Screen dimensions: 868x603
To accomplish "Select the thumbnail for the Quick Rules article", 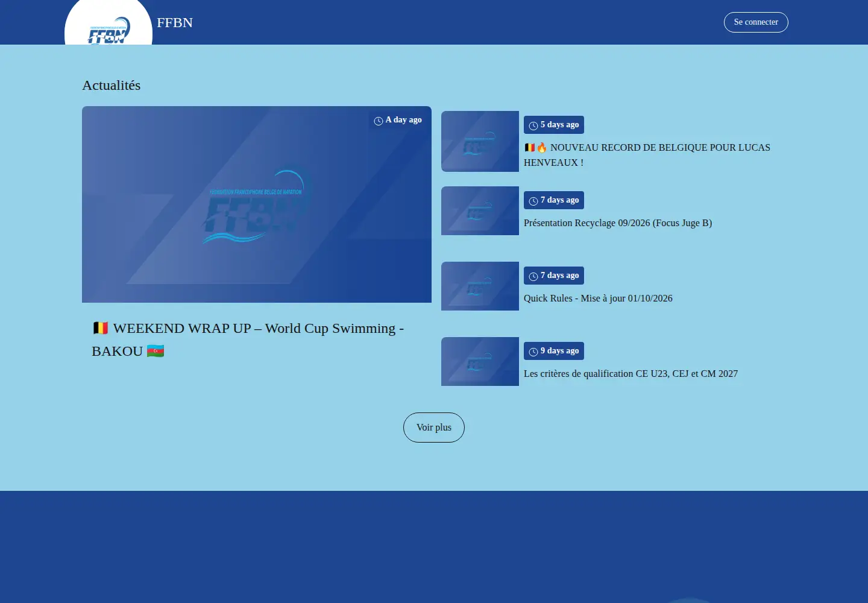I will [x=480, y=286].
